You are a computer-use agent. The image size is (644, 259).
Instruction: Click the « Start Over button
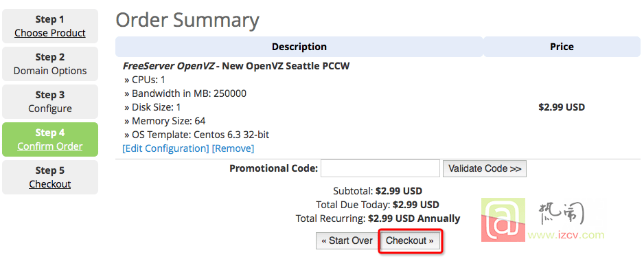348,241
